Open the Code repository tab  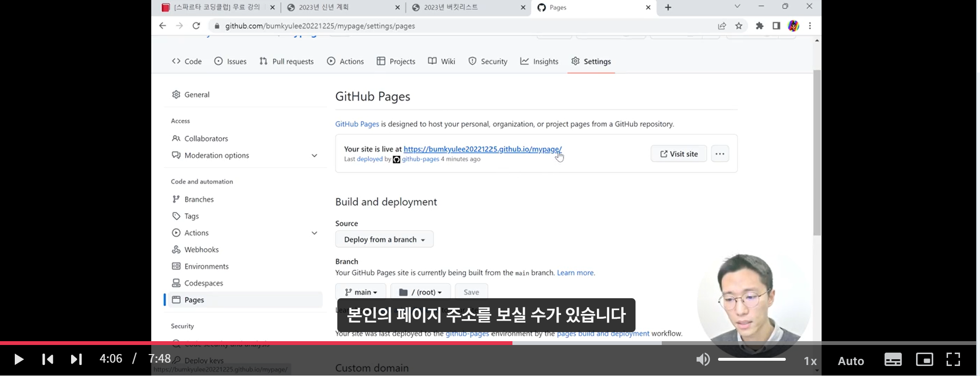coord(187,61)
